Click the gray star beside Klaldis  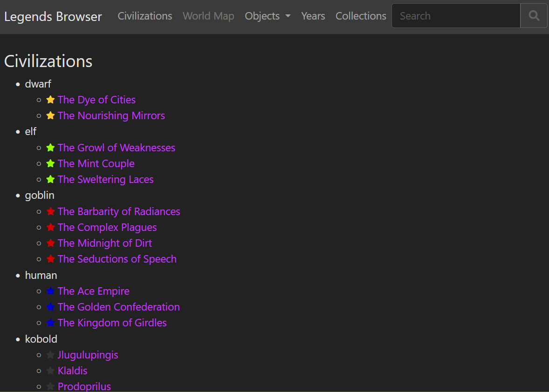(51, 371)
